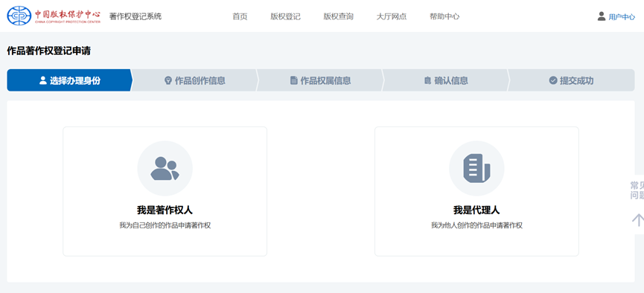Open the 版权登记 menu item
This screenshot has width=644, height=293.
(x=285, y=17)
